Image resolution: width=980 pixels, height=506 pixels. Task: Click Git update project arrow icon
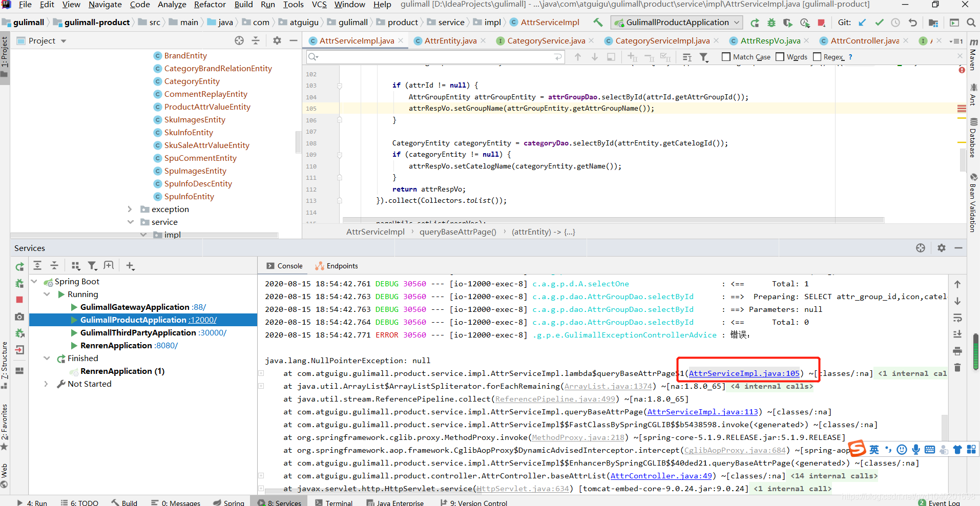(863, 23)
